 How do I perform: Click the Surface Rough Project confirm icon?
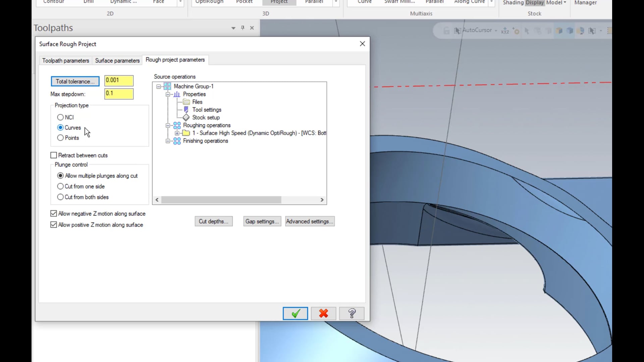pos(295,314)
